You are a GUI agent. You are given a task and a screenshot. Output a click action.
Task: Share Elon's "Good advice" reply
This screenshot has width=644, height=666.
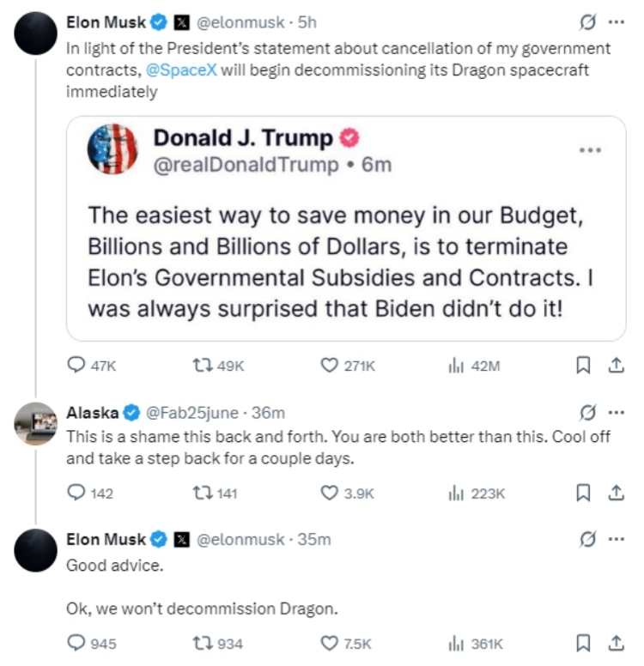click(x=616, y=643)
